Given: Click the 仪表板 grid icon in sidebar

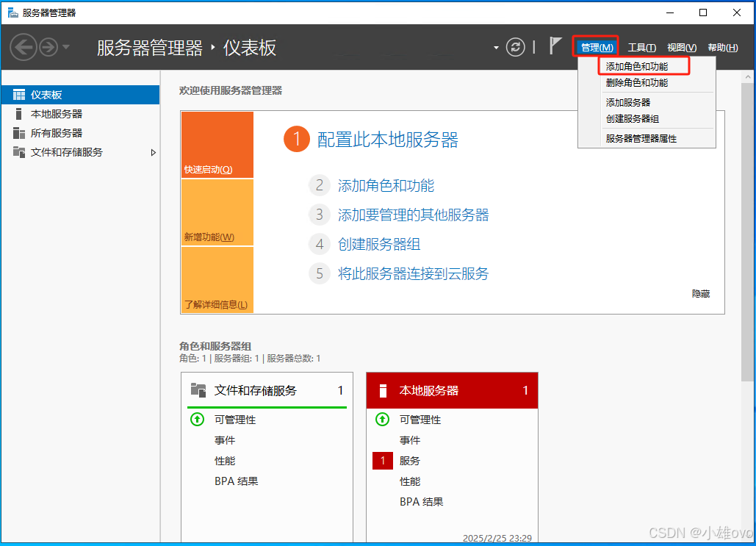Looking at the screenshot, I should (19, 95).
